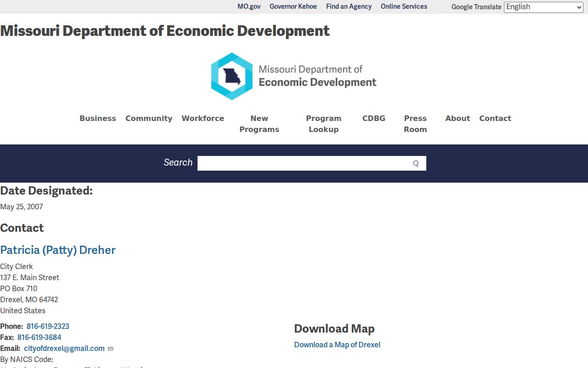Image resolution: width=588 pixels, height=368 pixels.
Task: Open the Community menu
Action: 149,118
